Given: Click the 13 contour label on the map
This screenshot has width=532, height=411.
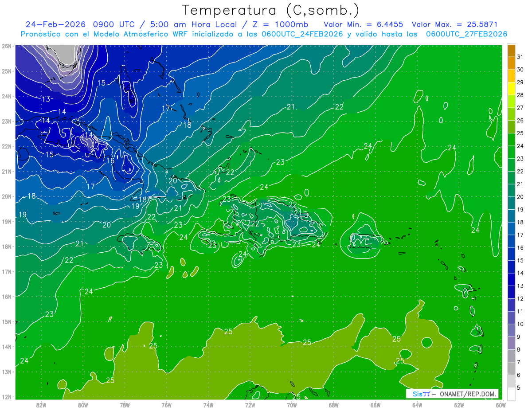Looking at the screenshot, I should pyautogui.click(x=46, y=100).
